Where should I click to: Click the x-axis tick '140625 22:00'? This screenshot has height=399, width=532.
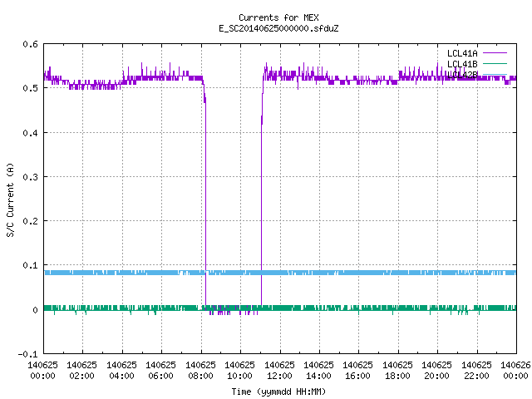tap(476, 370)
